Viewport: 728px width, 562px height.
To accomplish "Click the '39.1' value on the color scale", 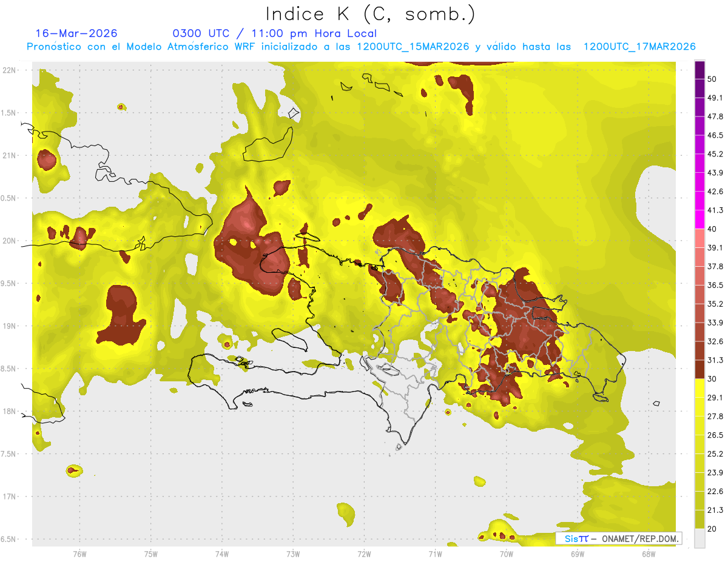I will pos(715,248).
